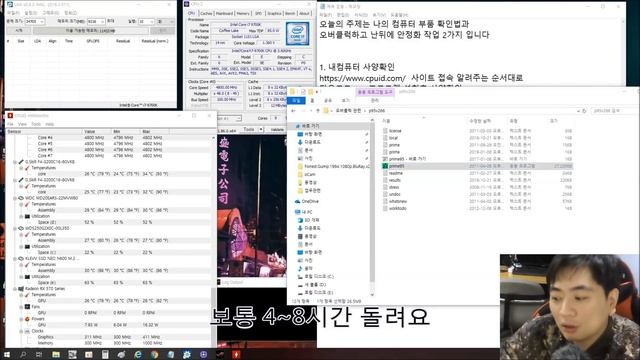
Task: Click Intel Core i7 logo in CPU-Z
Action: point(298,34)
